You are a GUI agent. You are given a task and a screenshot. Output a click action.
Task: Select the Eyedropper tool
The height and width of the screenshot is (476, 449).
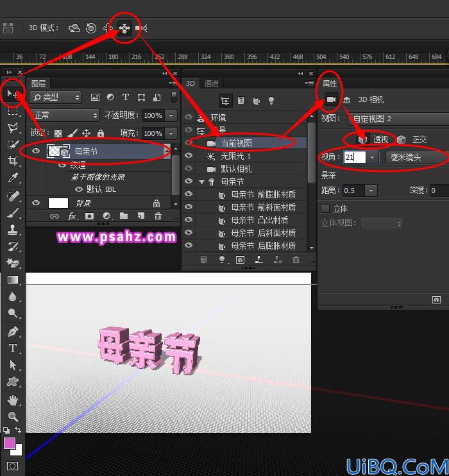(12, 178)
